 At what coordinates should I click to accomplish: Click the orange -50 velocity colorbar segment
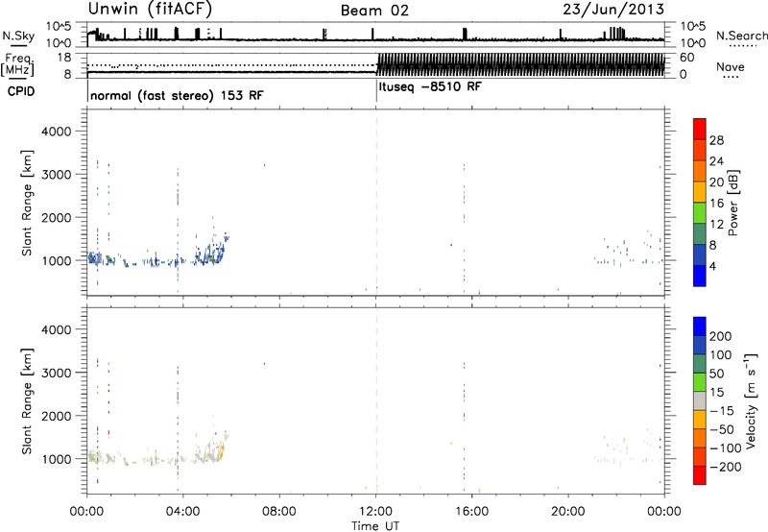click(x=700, y=439)
